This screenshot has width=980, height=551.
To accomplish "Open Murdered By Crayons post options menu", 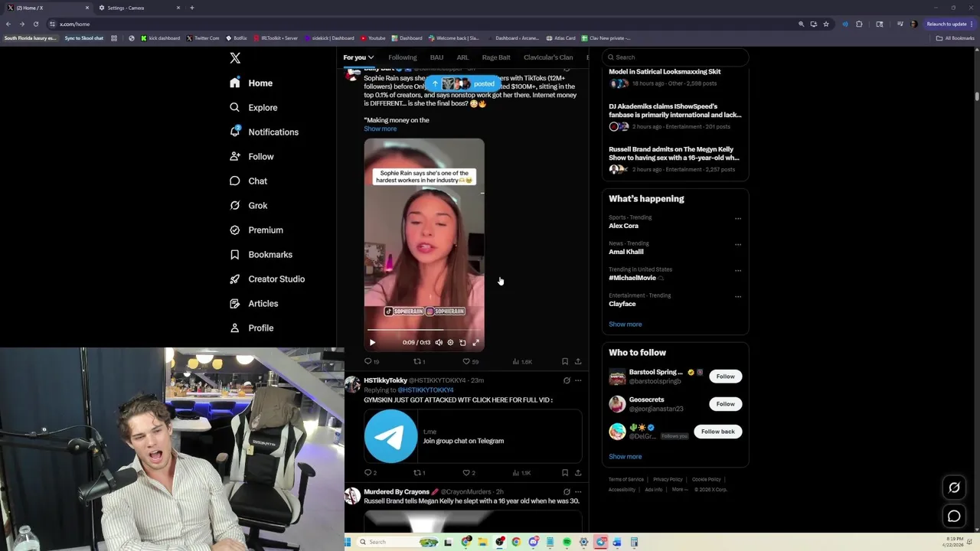I will [578, 492].
